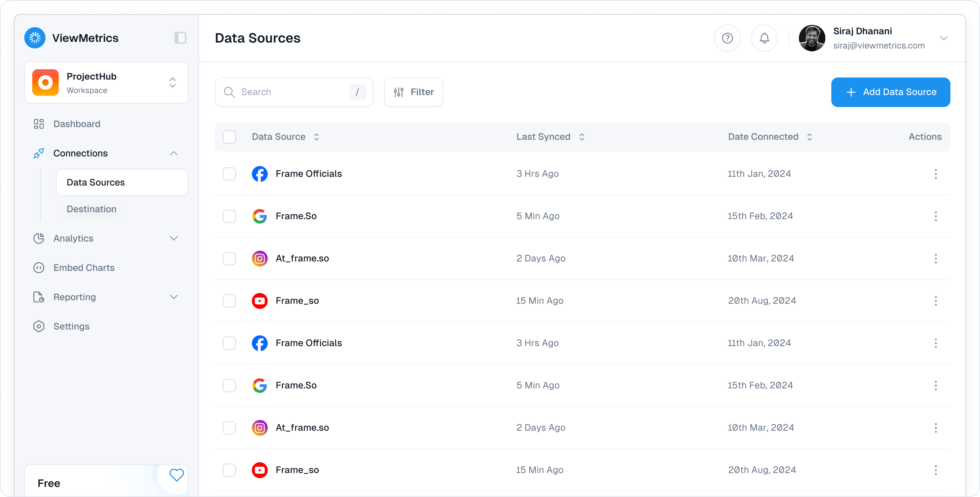Open the Dashboard page
This screenshot has width=980, height=497.
(x=77, y=124)
